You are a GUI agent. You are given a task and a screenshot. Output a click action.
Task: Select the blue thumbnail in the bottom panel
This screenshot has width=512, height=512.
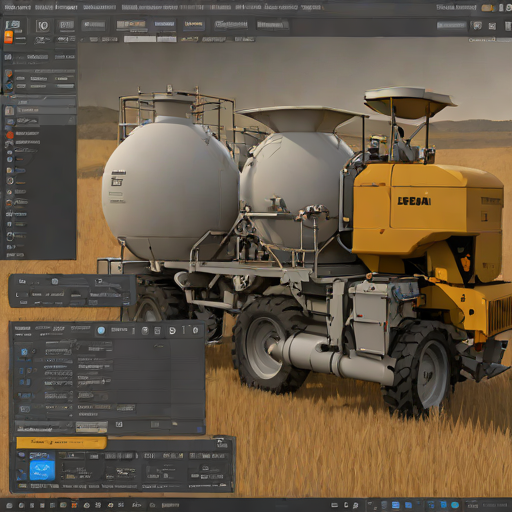42,471
